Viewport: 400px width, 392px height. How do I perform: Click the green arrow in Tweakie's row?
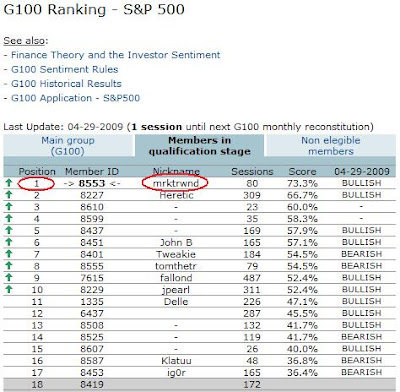[9, 254]
